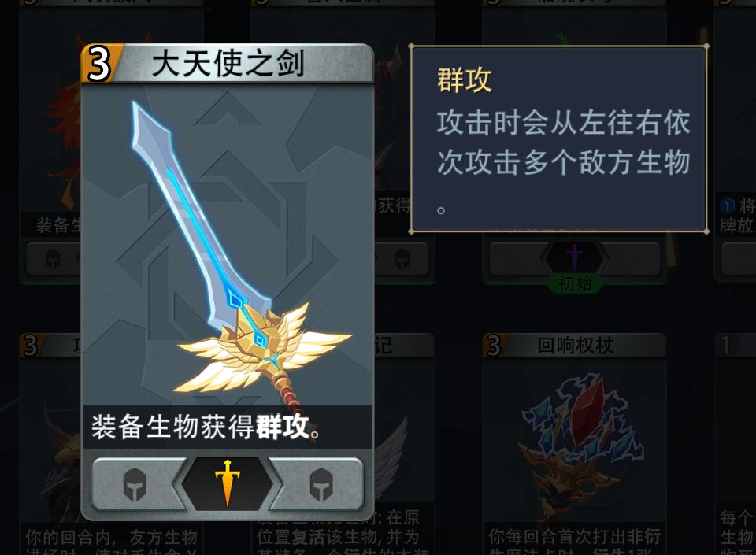The image size is (756, 555).
Task: Click the 大天使之剑 card title
Action: click(x=228, y=64)
